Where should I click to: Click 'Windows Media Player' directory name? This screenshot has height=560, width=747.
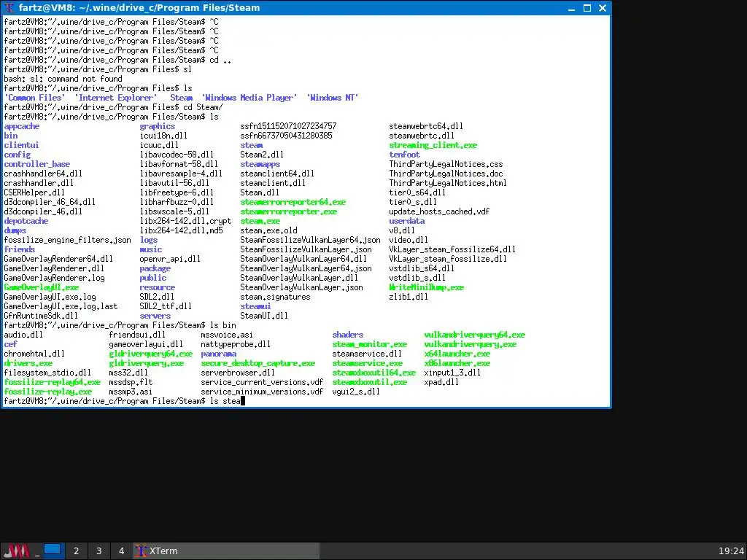249,98
